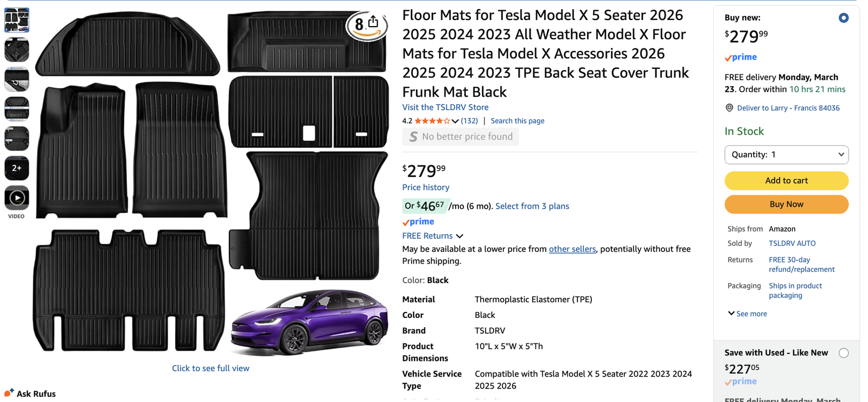Select the Buy new radio button
This screenshot has width=868, height=402.
[843, 18]
